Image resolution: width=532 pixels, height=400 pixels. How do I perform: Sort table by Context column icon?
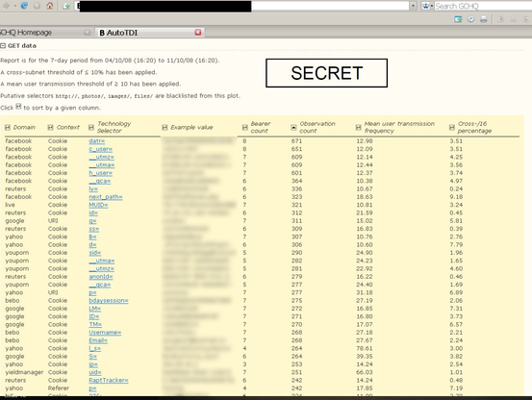coord(50,127)
